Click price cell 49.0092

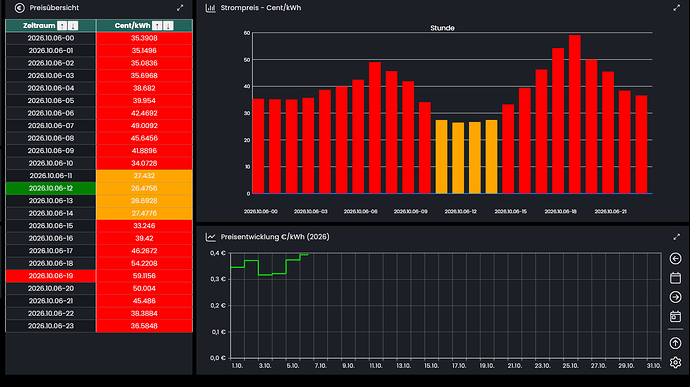pyautogui.click(x=144, y=125)
